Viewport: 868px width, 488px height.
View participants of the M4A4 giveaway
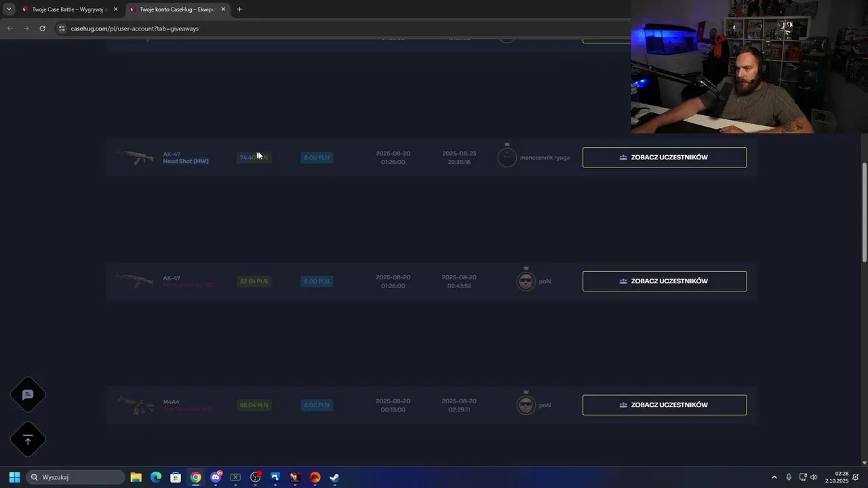click(x=665, y=405)
